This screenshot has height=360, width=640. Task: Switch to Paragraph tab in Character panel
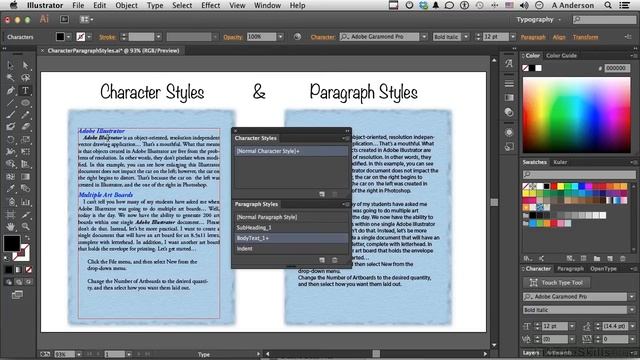click(x=570, y=269)
